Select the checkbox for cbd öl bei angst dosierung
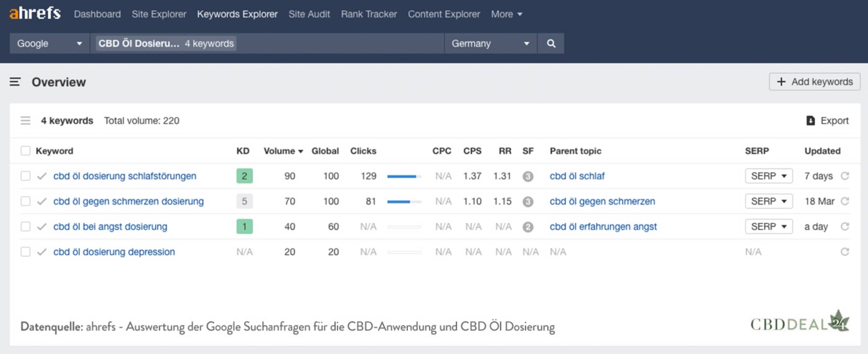The height and width of the screenshot is (354, 868). coord(26,226)
